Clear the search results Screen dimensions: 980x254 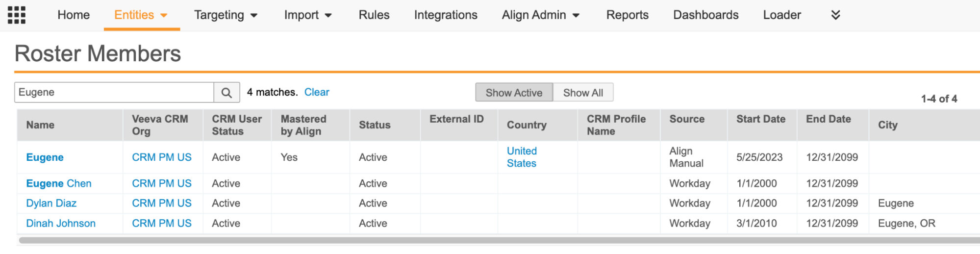pyautogui.click(x=317, y=92)
